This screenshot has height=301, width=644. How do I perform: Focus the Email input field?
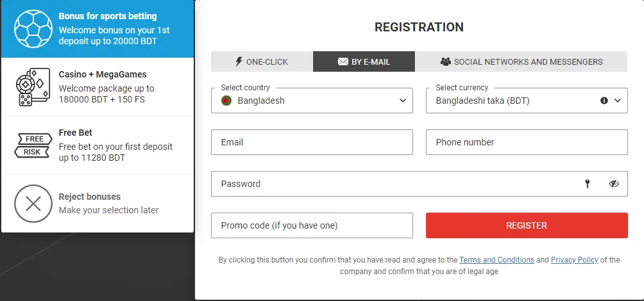tap(312, 142)
